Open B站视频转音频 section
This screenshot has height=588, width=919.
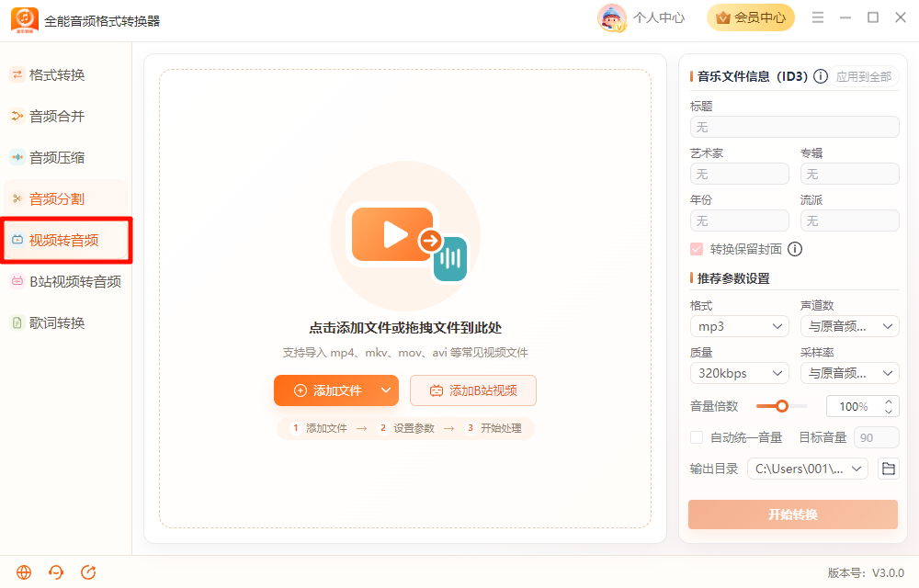click(x=65, y=281)
